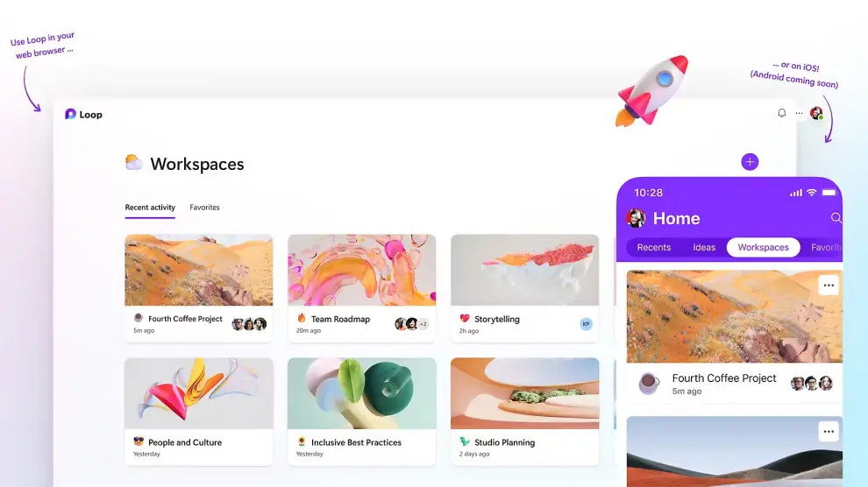Click the KP avatar on Storytelling card

586,324
